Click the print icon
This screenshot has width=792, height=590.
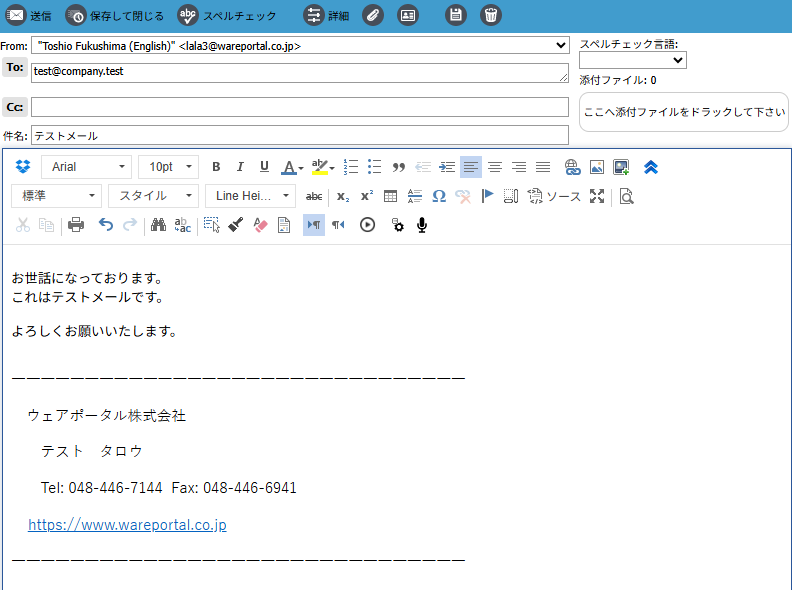[76, 225]
